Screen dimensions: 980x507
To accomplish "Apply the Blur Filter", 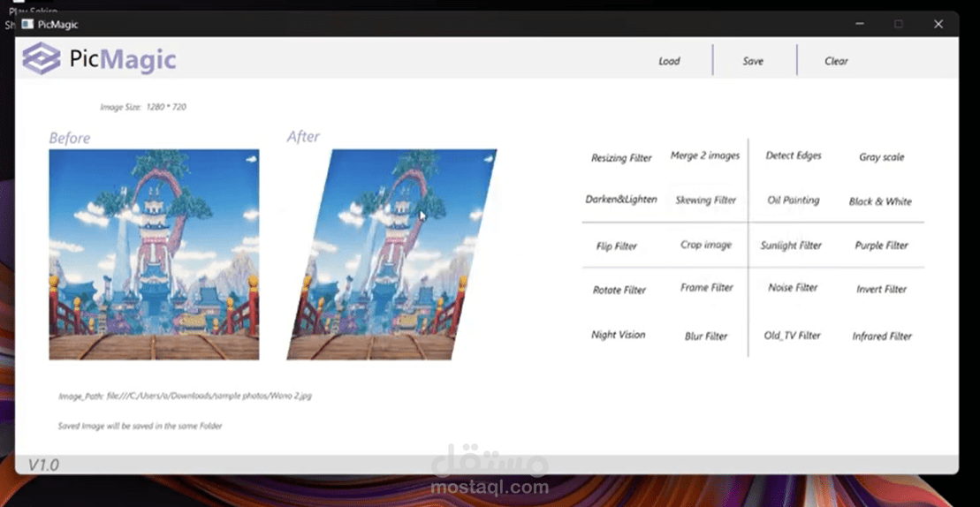I will 706,336.
